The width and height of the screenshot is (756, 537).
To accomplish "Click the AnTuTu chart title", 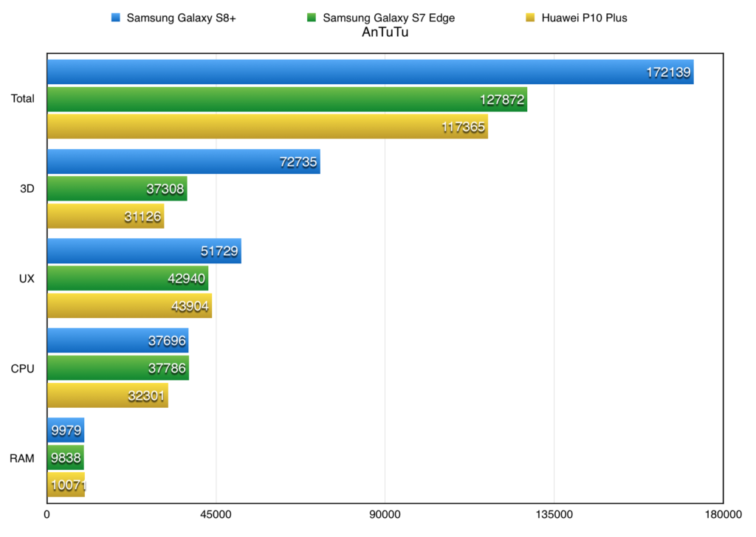I will (385, 32).
